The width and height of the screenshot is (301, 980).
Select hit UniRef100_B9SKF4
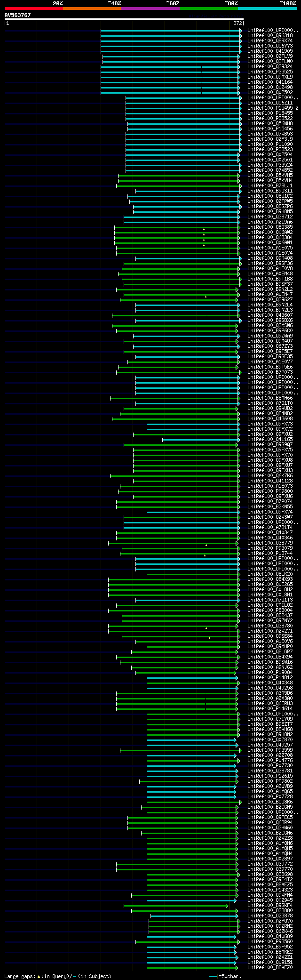point(270,905)
